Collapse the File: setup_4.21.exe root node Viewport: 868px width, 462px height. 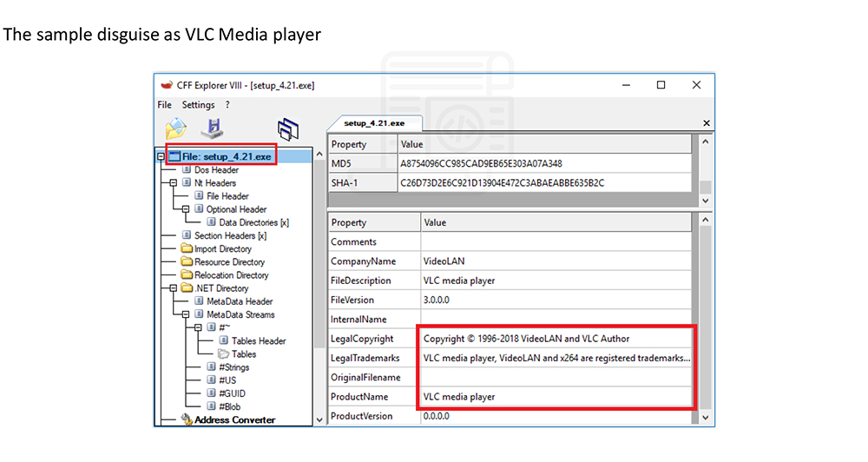coord(161,157)
